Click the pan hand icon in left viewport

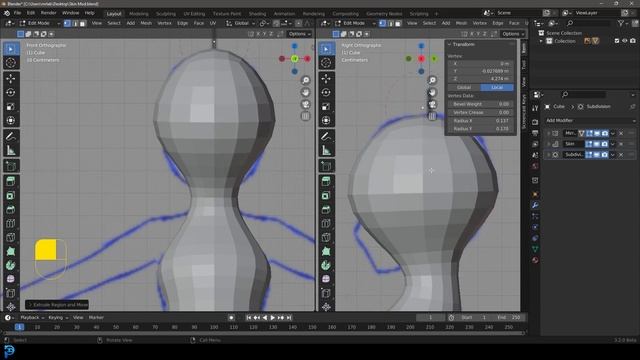click(305, 92)
